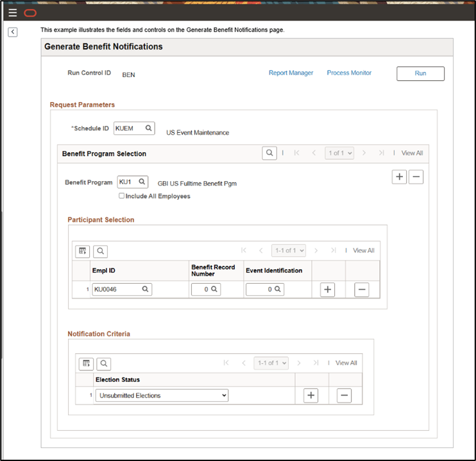Screen dimensions: 476x461
Task: Enable Include All Employees checkbox
Action: [122, 196]
